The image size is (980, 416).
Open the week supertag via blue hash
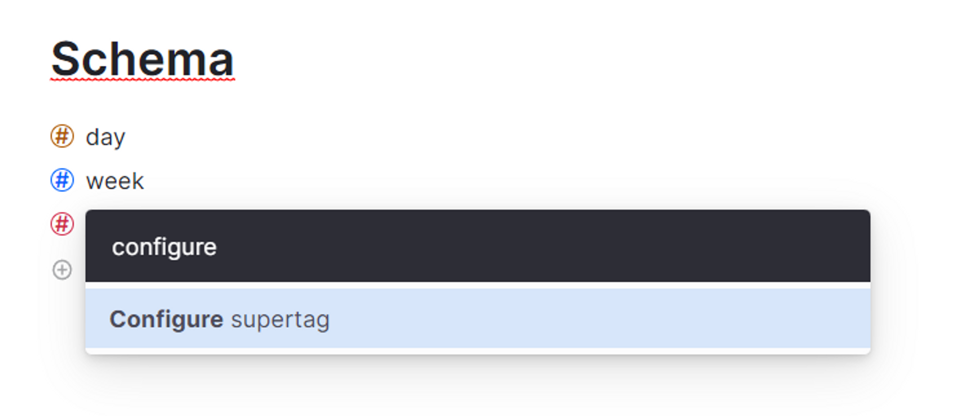click(x=62, y=180)
